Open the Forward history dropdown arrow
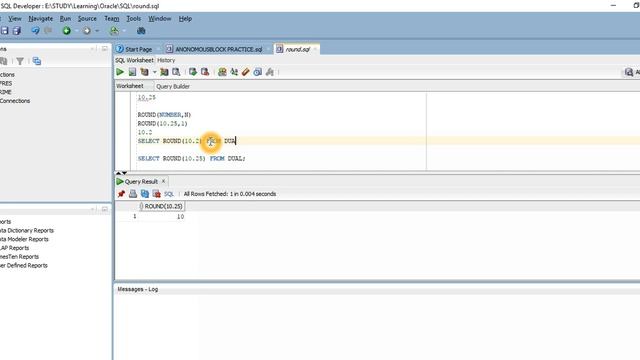Screen dimensions: 640x360 tap(97, 31)
